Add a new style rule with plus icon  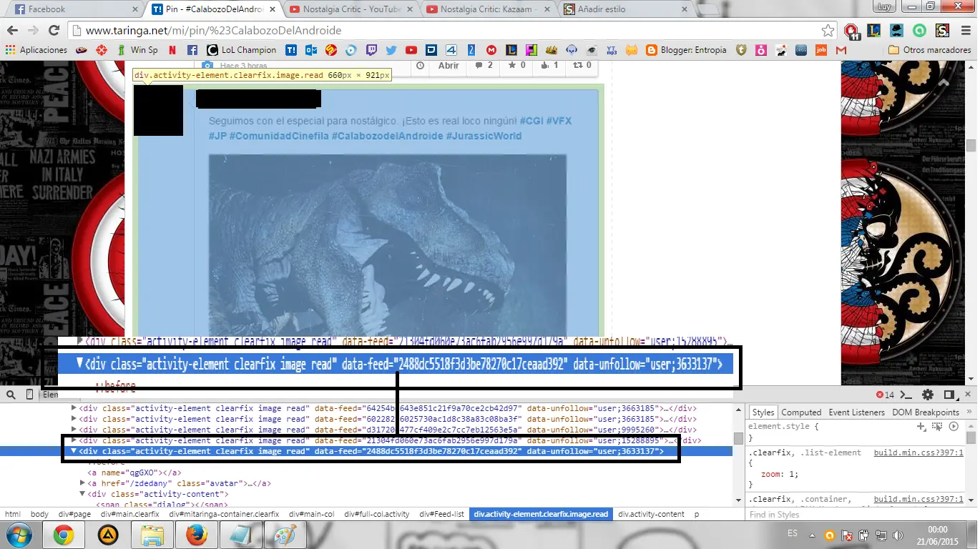click(921, 426)
